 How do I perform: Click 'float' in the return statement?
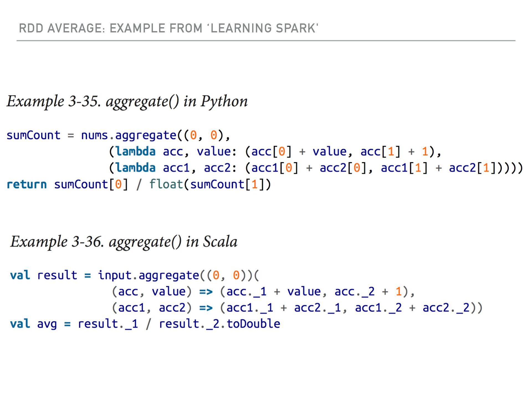tap(166, 184)
